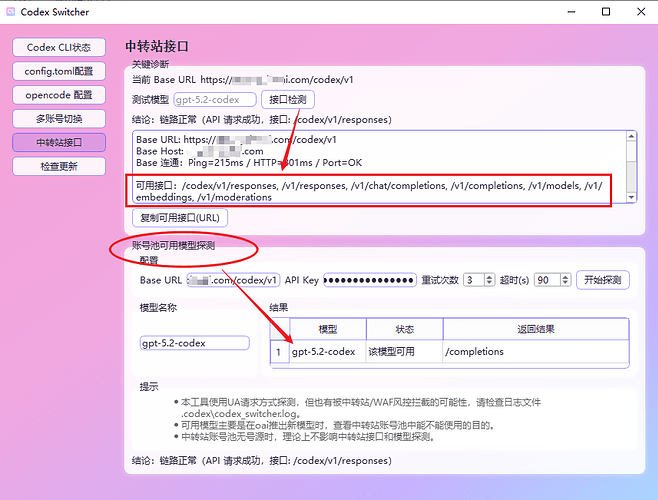Click the 状态 column header
The image size is (658, 500).
405,329
